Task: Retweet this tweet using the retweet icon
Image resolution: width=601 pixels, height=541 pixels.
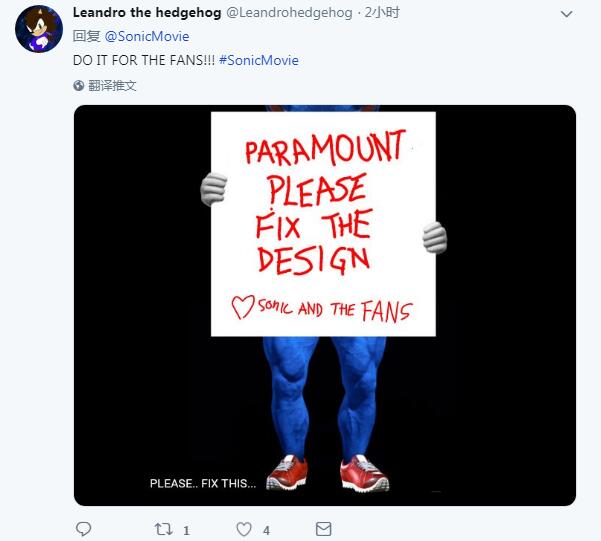Action: 164,529
